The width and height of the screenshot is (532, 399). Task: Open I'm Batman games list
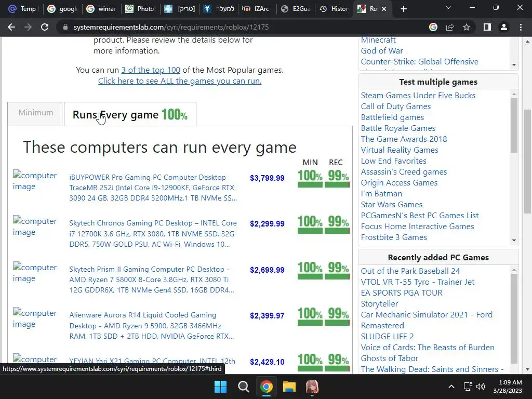click(x=381, y=193)
